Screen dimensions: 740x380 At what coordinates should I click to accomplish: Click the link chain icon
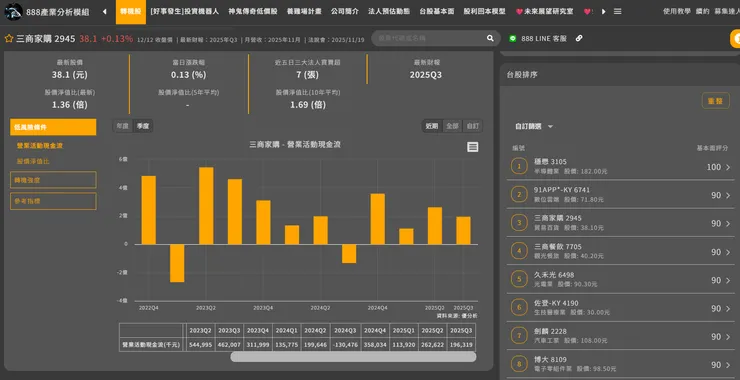(579, 38)
